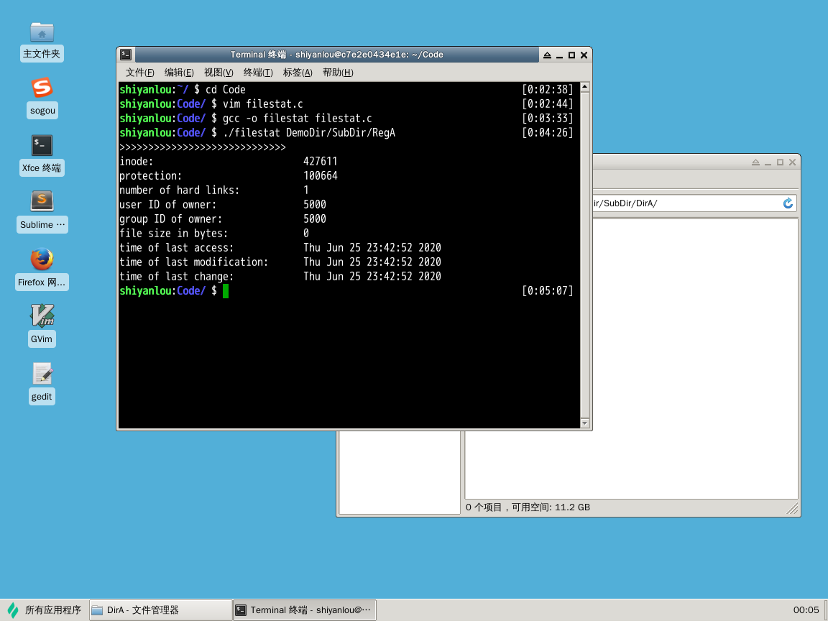Click the 'group ID of owner:' label
The width and height of the screenshot is (828, 644).
[x=170, y=219]
